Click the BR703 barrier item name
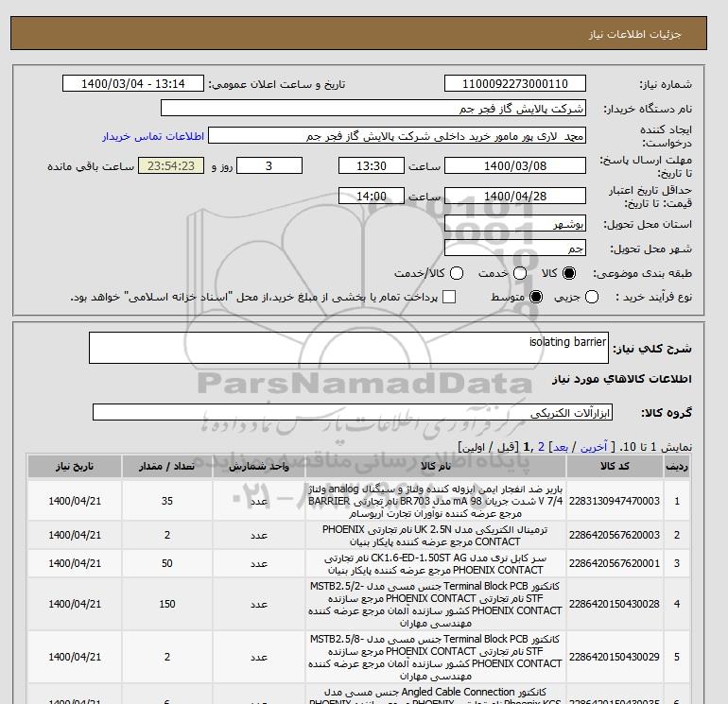This screenshot has height=704, width=728. coord(436,501)
